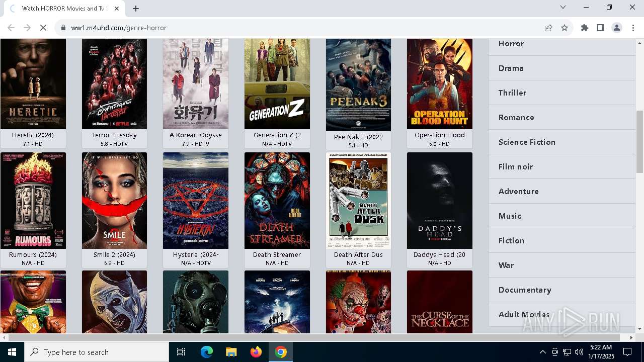Open the notification center icon
Image resolution: width=644 pixels, height=362 pixels.
pos(627,352)
